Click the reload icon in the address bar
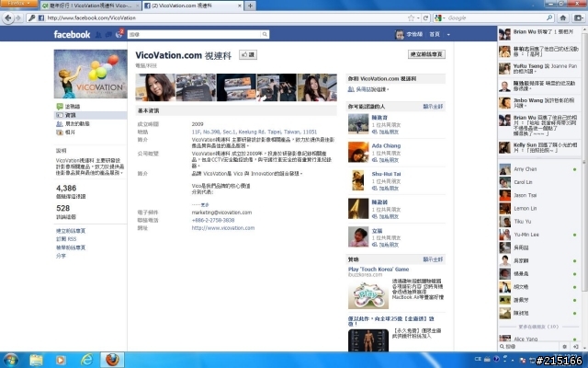The image size is (588, 368). coord(425,17)
